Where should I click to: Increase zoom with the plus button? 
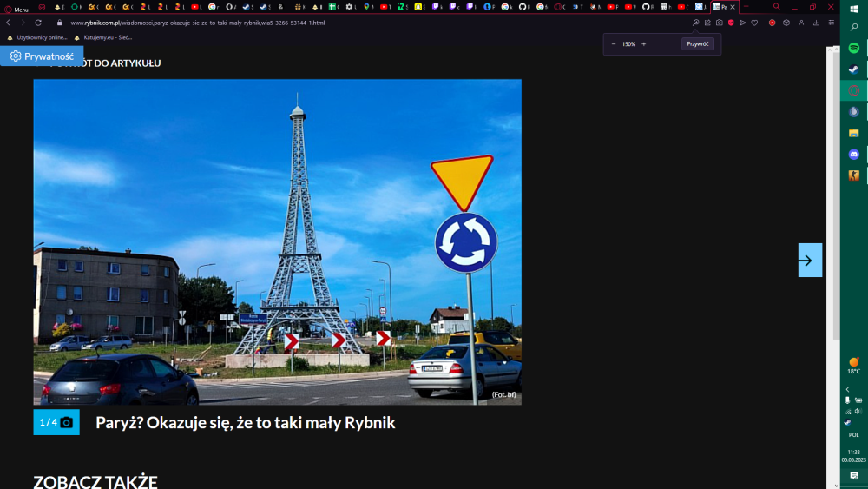(x=643, y=43)
